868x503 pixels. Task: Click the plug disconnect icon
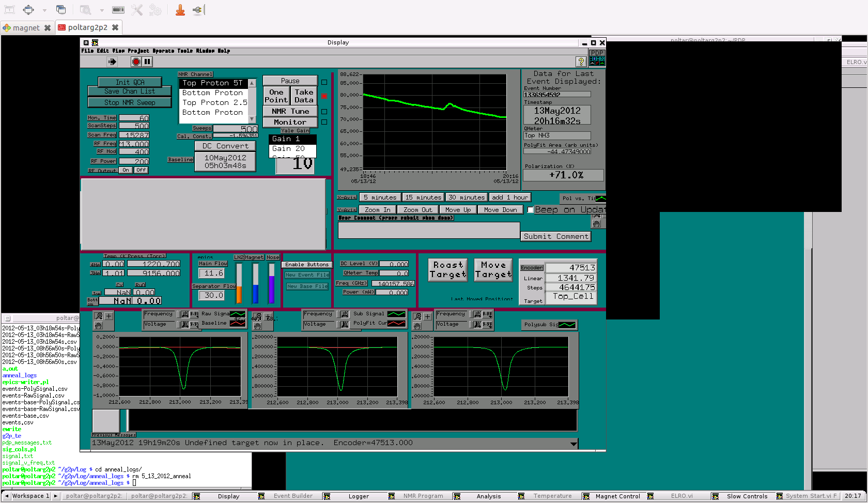pyautogui.click(x=198, y=9)
